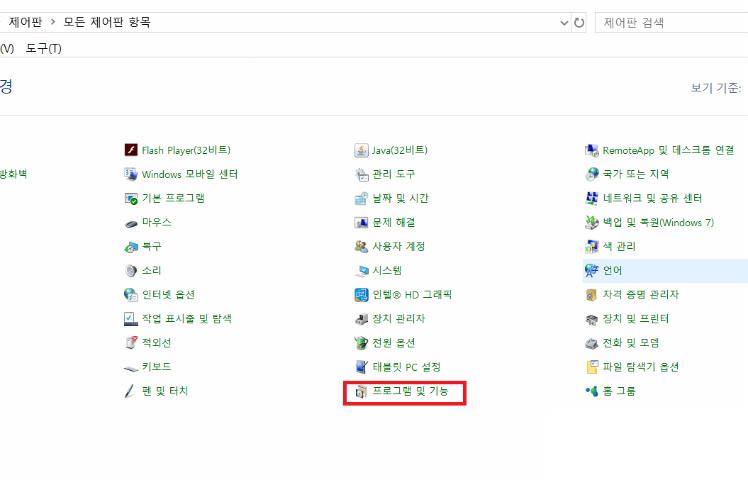748x480 pixels.
Task: Open the 홈 그룹 icon
Action: (592, 391)
